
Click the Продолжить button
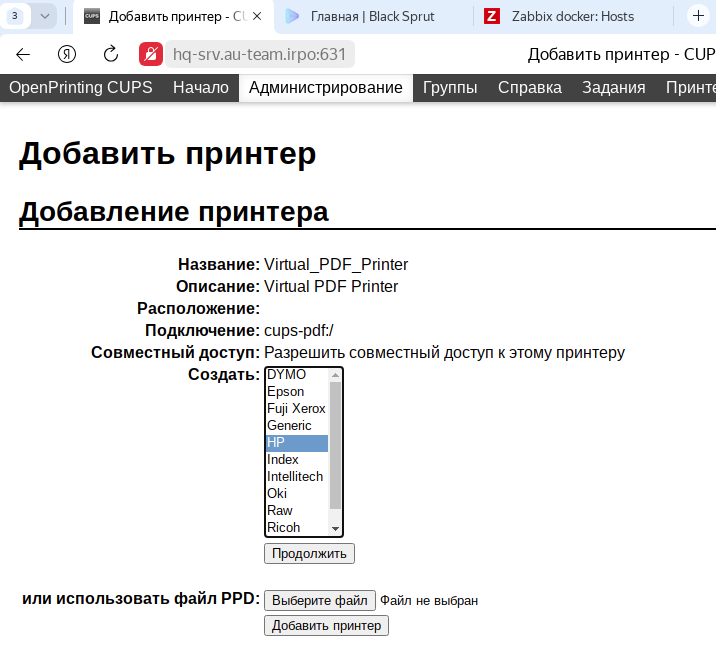click(309, 553)
